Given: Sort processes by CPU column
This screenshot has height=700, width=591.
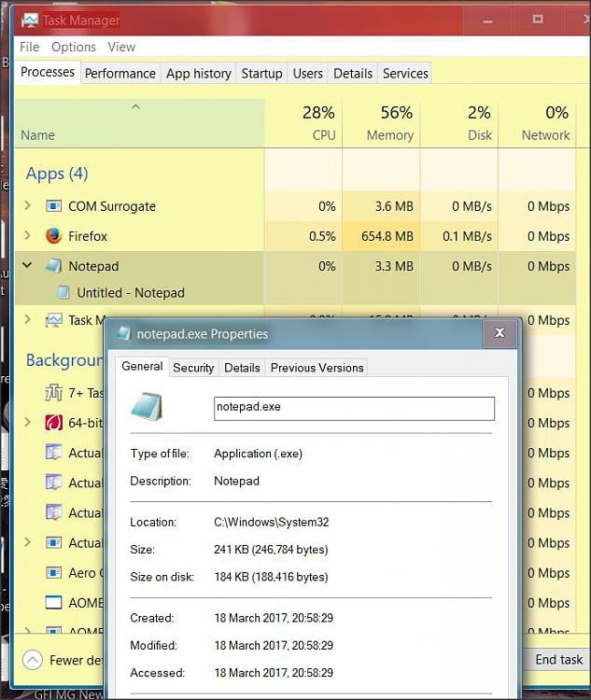Looking at the screenshot, I should pyautogui.click(x=303, y=123).
